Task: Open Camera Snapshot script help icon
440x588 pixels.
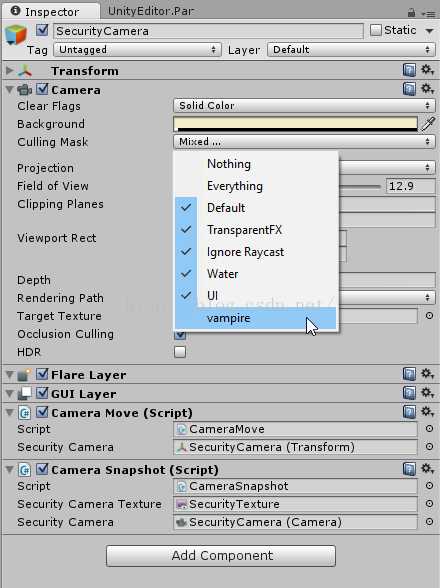Action: click(x=409, y=469)
